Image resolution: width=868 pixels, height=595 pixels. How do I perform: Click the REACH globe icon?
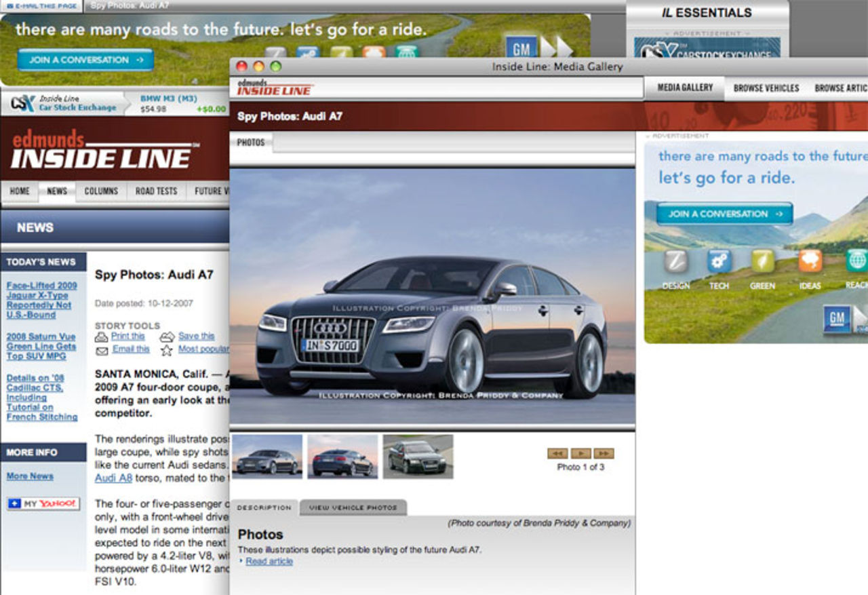(x=856, y=261)
